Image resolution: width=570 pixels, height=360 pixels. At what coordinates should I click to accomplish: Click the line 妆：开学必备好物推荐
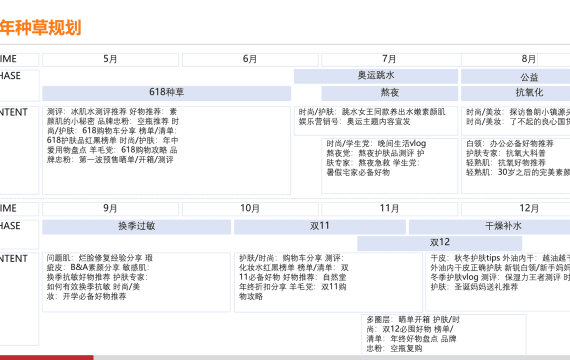[x=87, y=297]
